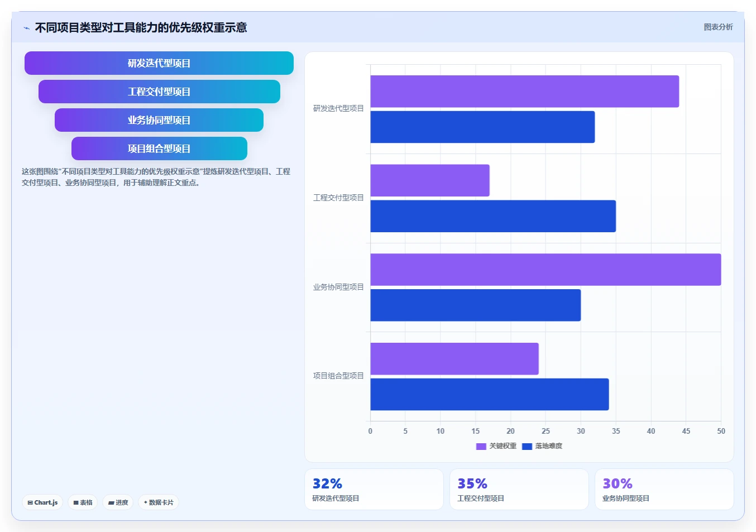
Task: Click the 表格 tag chip
Action: click(83, 502)
